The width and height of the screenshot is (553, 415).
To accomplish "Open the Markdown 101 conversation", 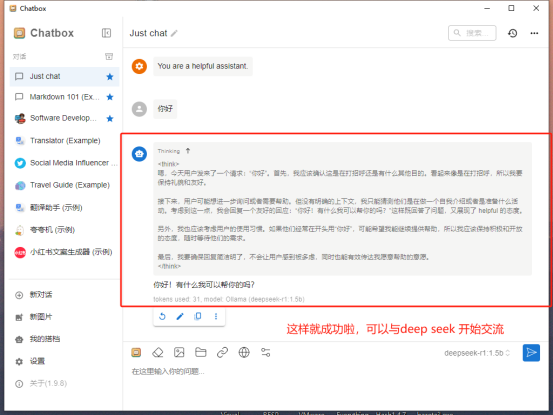I will [x=65, y=97].
